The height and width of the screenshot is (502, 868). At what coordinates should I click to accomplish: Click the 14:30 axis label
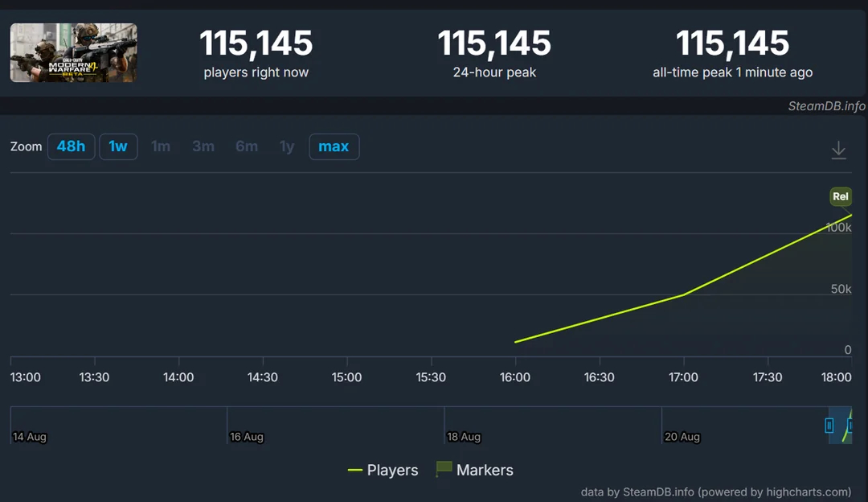point(262,377)
